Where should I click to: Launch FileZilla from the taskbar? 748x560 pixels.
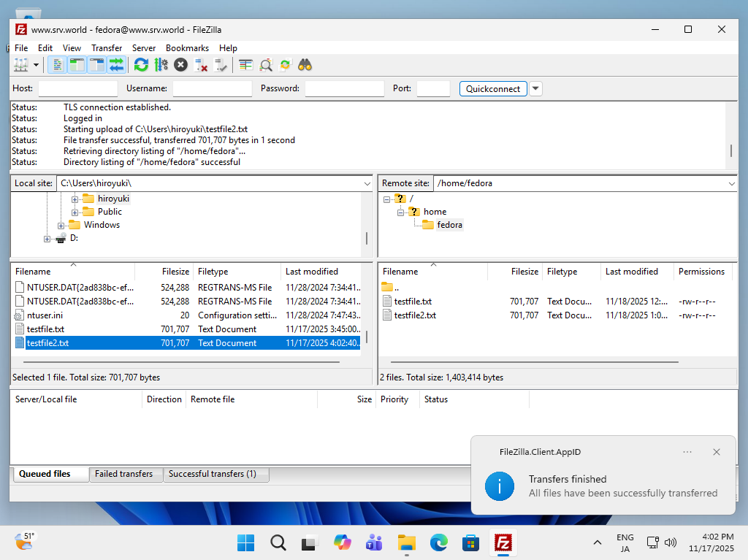pyautogui.click(x=503, y=542)
